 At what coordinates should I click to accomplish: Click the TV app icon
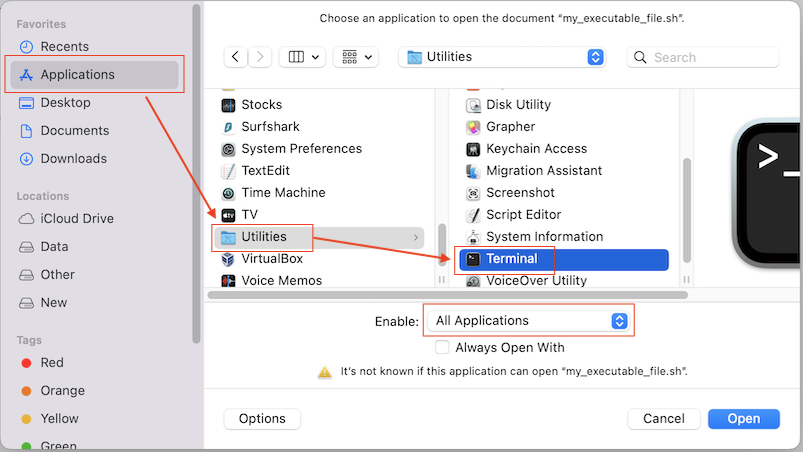click(x=228, y=215)
